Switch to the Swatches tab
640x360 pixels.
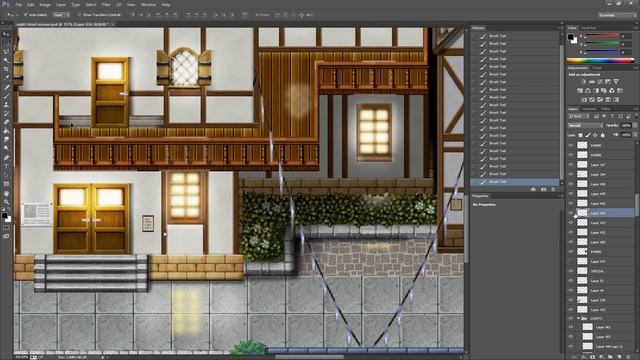(x=588, y=28)
